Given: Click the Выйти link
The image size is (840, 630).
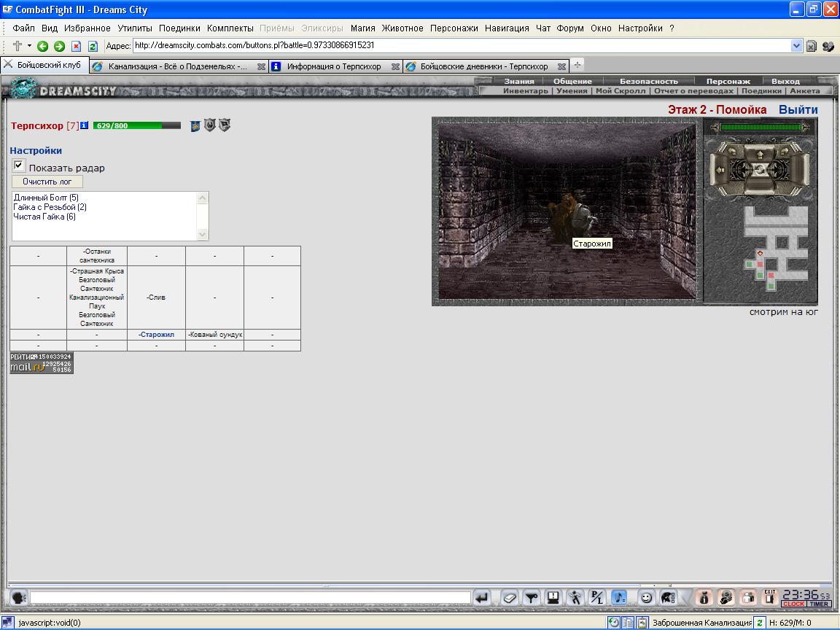Looking at the screenshot, I should coord(798,110).
